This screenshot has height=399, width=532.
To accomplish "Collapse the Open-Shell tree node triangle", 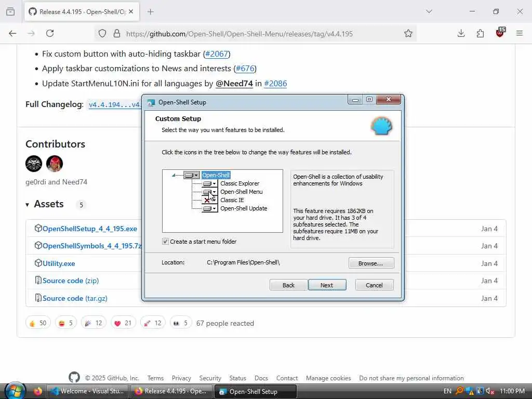I will 174,175.
